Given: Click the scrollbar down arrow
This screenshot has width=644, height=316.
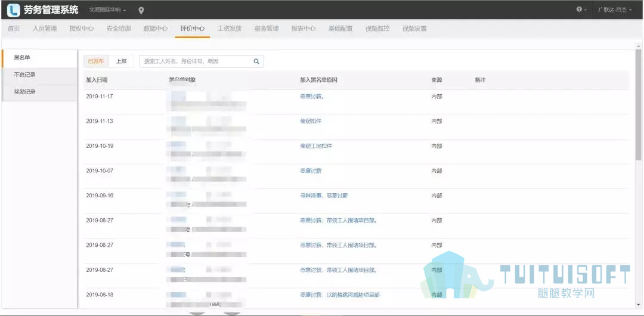Looking at the screenshot, I should [x=638, y=305].
